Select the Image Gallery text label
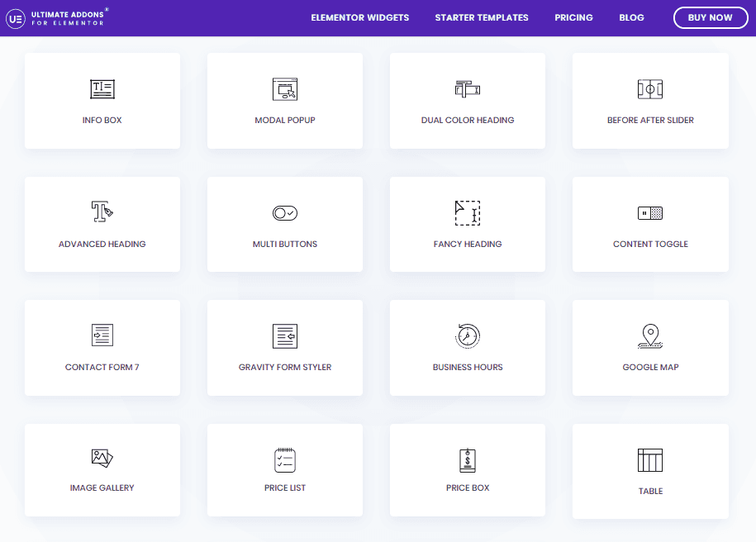756x542 pixels. pos(102,487)
